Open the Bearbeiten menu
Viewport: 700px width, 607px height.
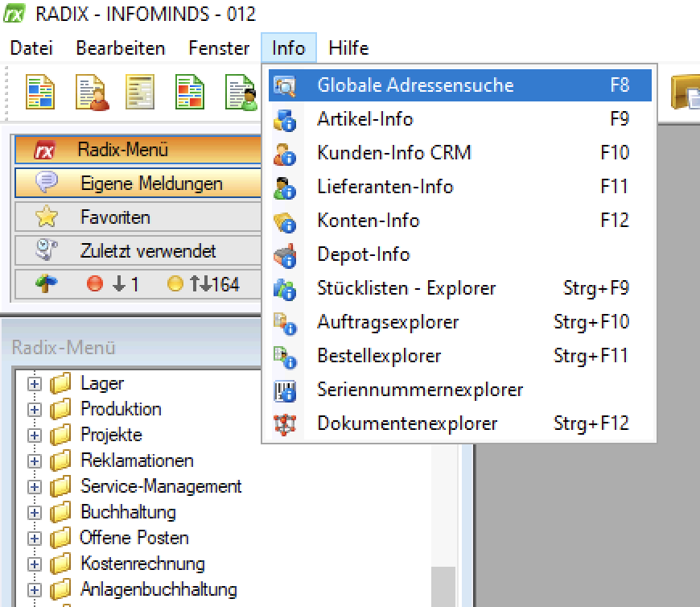coord(121,47)
